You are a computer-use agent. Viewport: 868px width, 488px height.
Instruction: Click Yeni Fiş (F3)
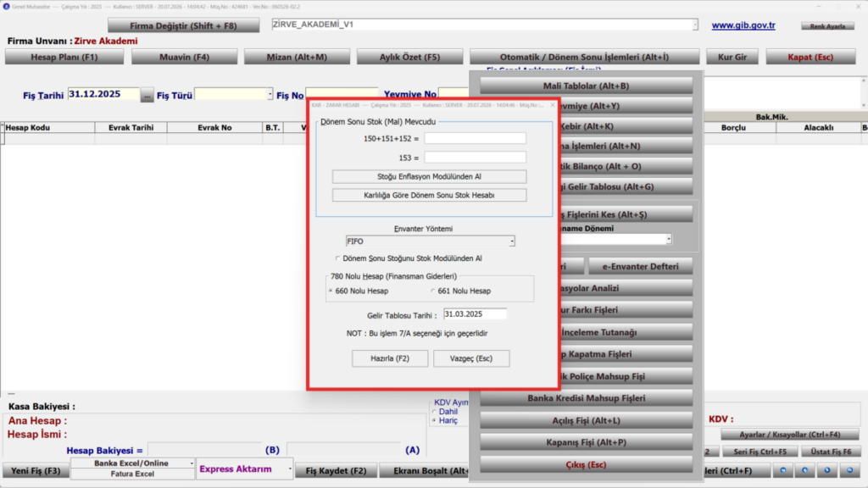(x=36, y=471)
